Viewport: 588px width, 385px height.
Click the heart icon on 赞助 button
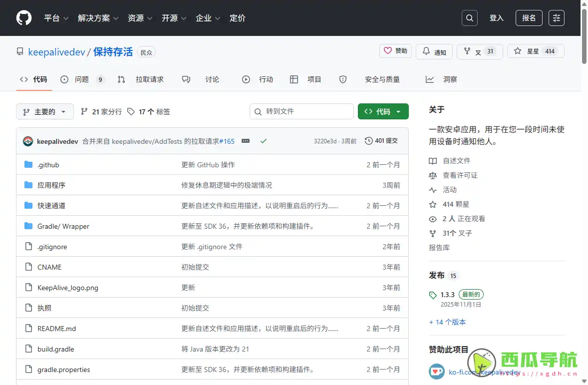(388, 50)
